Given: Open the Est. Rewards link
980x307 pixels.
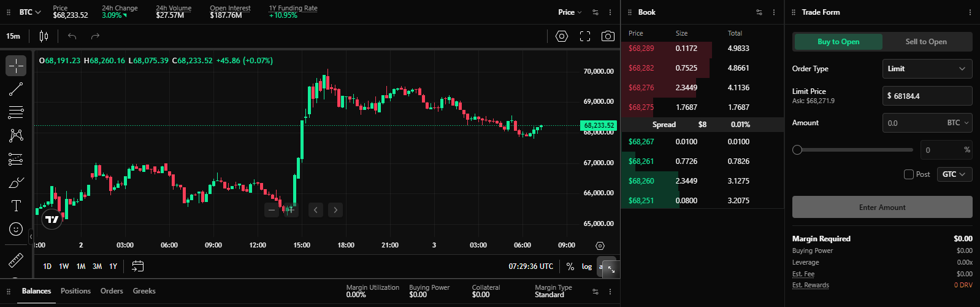Looking at the screenshot, I should pos(810,285).
